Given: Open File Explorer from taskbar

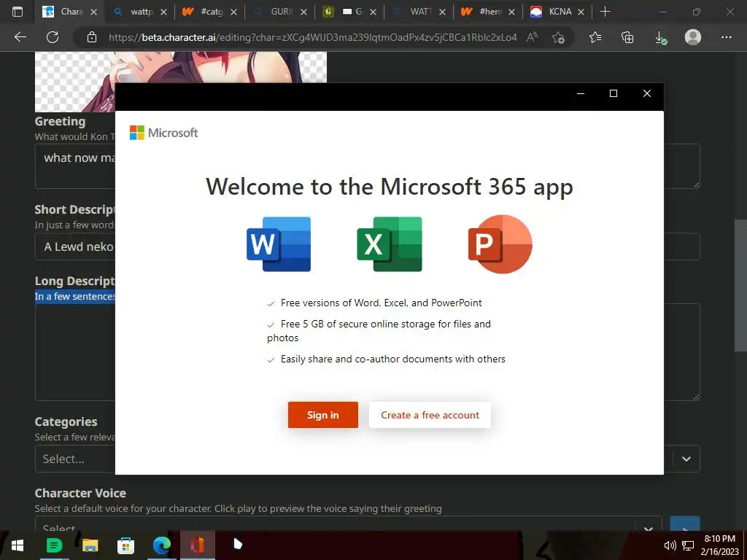Looking at the screenshot, I should click(x=90, y=545).
